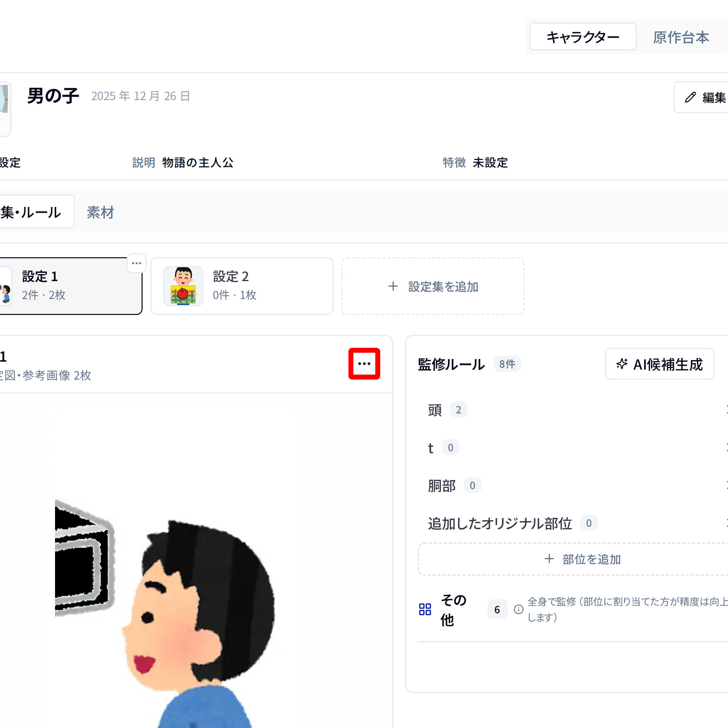Click the 特徴 label
This screenshot has width=728, height=728.
(x=454, y=162)
